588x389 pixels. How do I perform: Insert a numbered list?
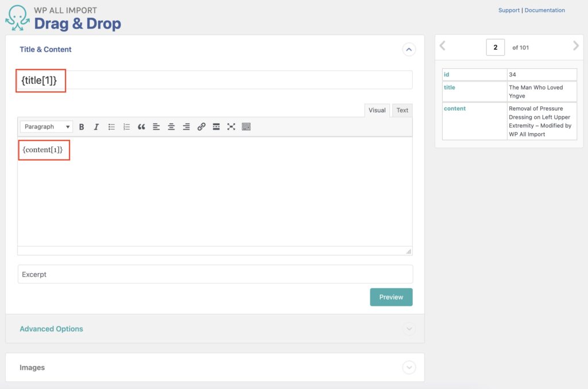coord(126,127)
